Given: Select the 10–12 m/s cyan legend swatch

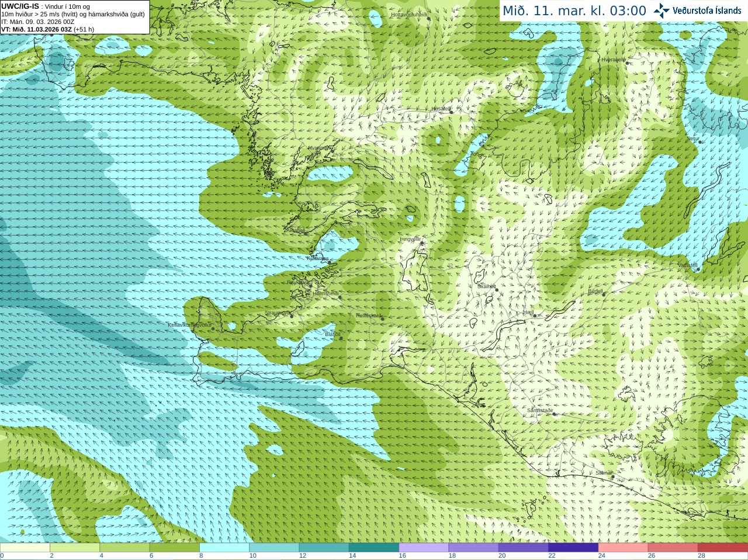Looking at the screenshot, I should tap(274, 548).
